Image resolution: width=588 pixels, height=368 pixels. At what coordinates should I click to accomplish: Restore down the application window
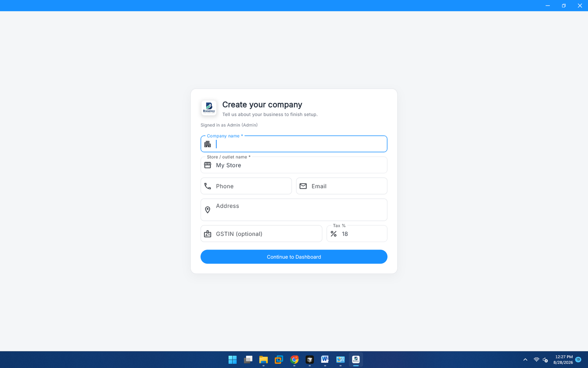[564, 6]
